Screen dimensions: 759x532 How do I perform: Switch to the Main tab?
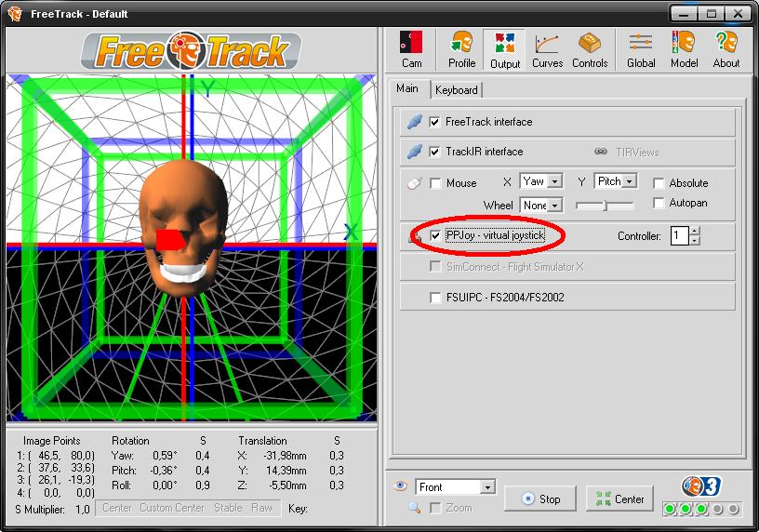pos(407,88)
